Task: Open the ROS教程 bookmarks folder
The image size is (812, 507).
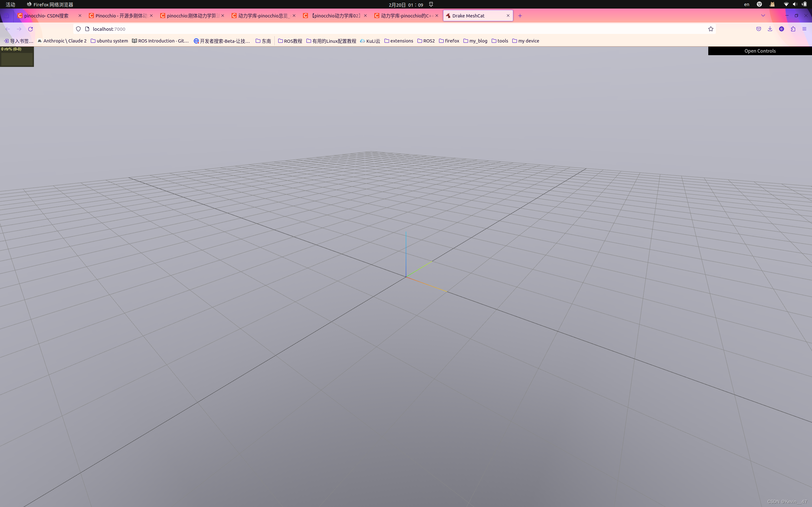Action: pos(290,41)
